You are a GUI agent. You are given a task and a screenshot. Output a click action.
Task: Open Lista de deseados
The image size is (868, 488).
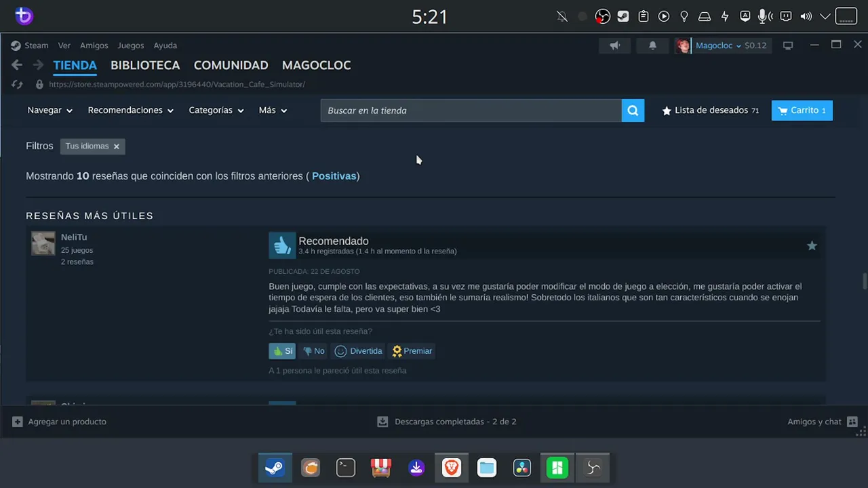coord(711,110)
